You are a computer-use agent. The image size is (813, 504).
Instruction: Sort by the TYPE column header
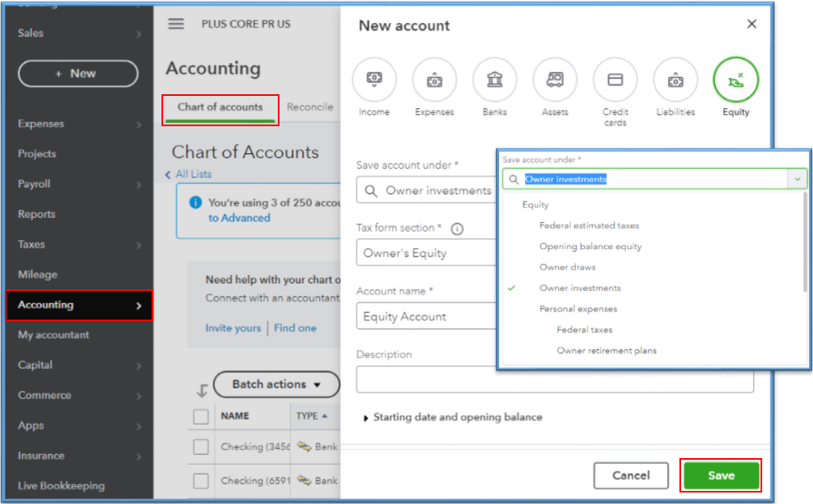(311, 415)
